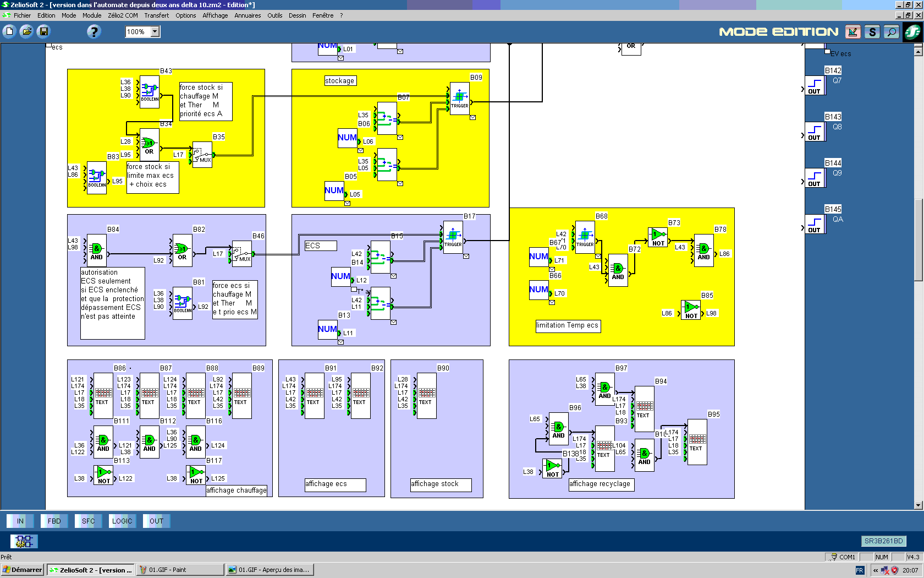Click the block configuration icon below tabs
This screenshot has height=578, width=924.
(24, 541)
